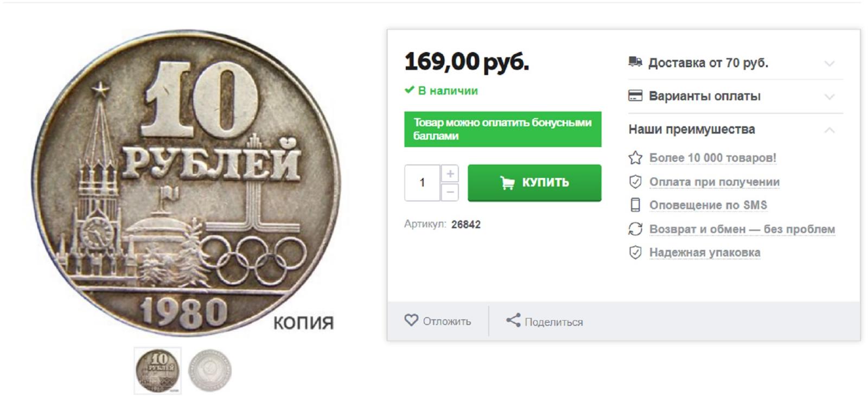Click the return and exchange arrows icon
The width and height of the screenshot is (868, 397).
(x=635, y=229)
